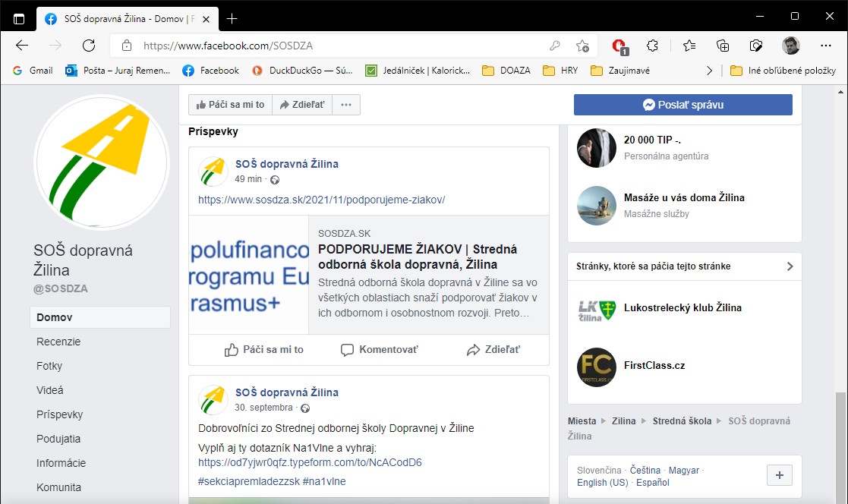This screenshot has width=848, height=504.
Task: Click the 49 min post timestamp
Action: click(x=248, y=179)
